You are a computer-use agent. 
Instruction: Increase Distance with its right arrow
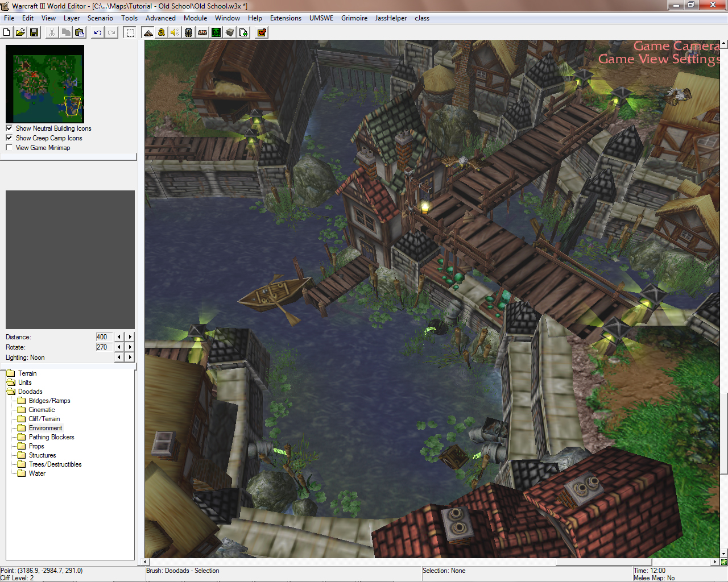(x=130, y=337)
